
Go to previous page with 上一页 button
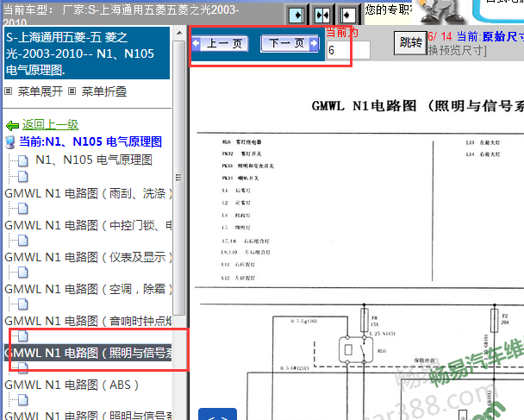(221, 43)
